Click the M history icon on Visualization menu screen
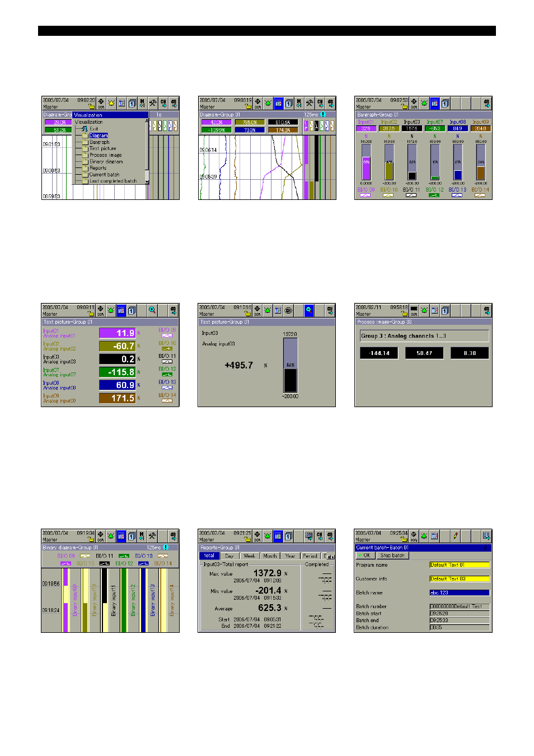Image resolution: width=534 pixels, height=756 pixels. [142, 103]
